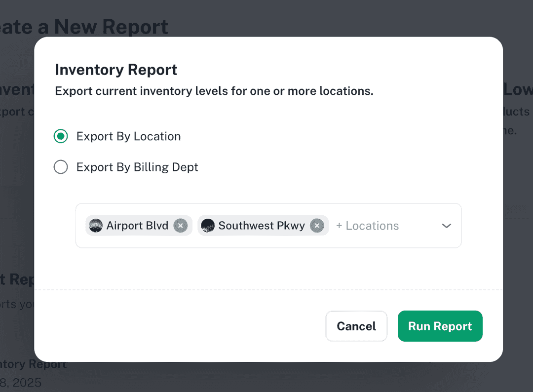Click the Airport Blvd location avatar thumbnail
The height and width of the screenshot is (392, 533).
pos(95,225)
